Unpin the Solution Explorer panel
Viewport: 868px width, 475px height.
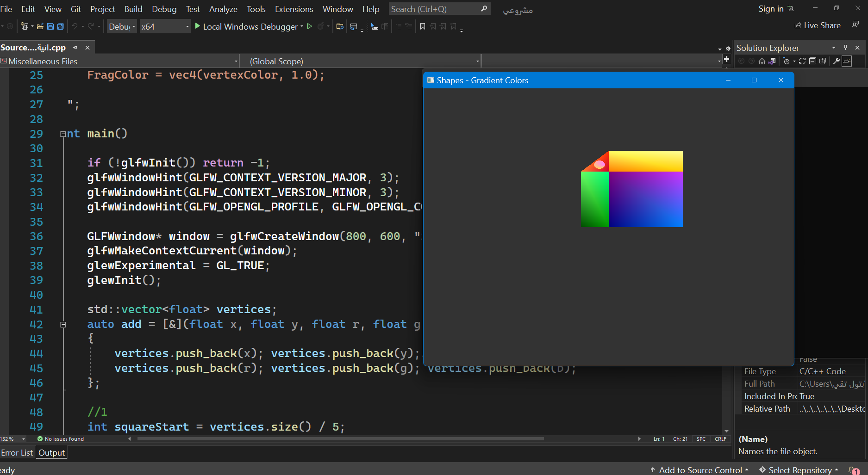point(845,47)
